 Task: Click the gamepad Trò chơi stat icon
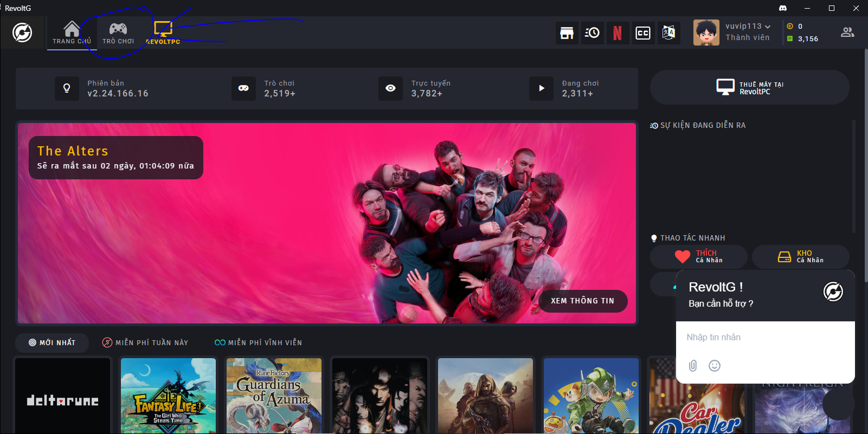tap(243, 88)
